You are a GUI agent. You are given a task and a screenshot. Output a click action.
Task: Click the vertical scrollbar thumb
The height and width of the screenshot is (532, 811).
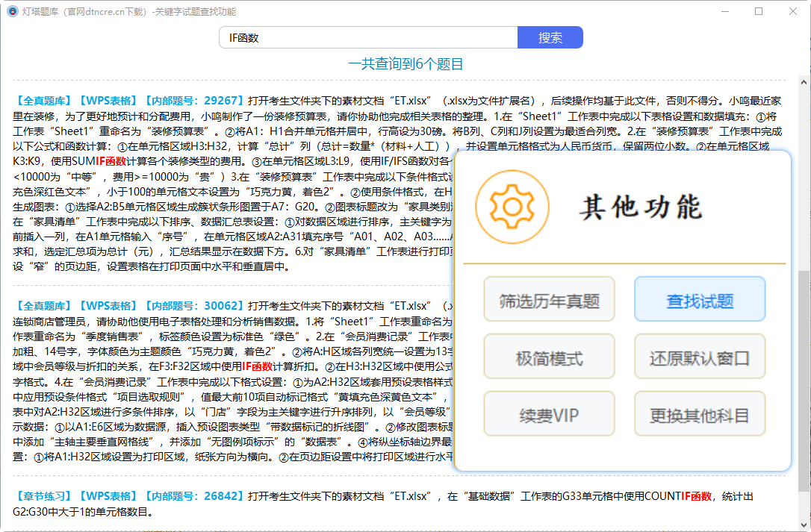click(x=804, y=381)
